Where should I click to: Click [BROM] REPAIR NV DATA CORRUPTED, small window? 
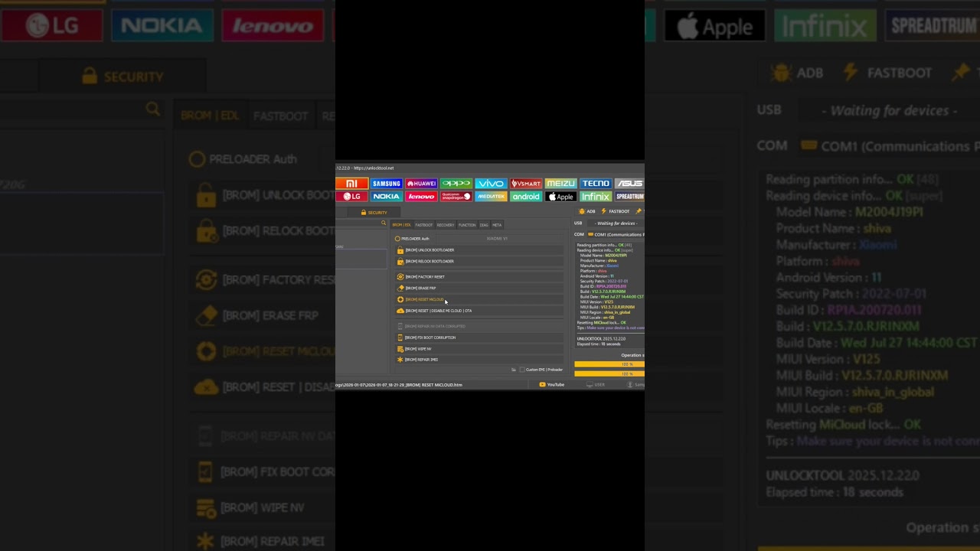coord(479,326)
